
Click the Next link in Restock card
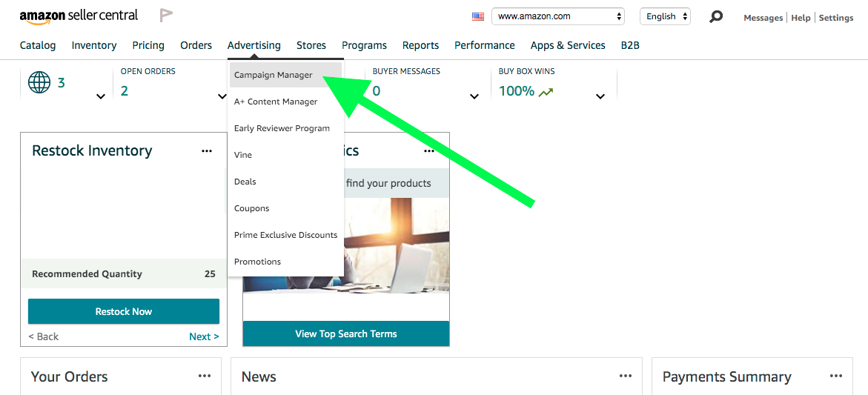tap(204, 336)
